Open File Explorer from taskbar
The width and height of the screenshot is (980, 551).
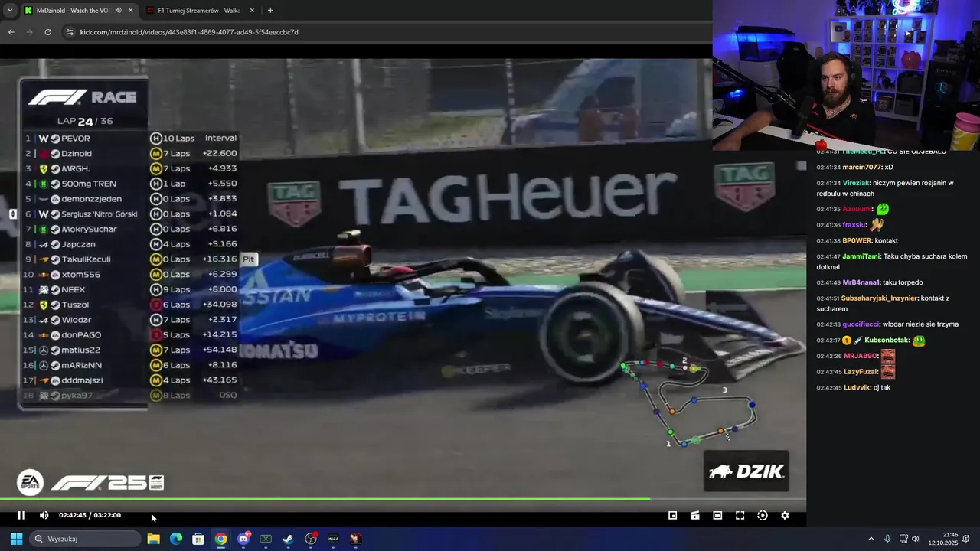pos(153,539)
